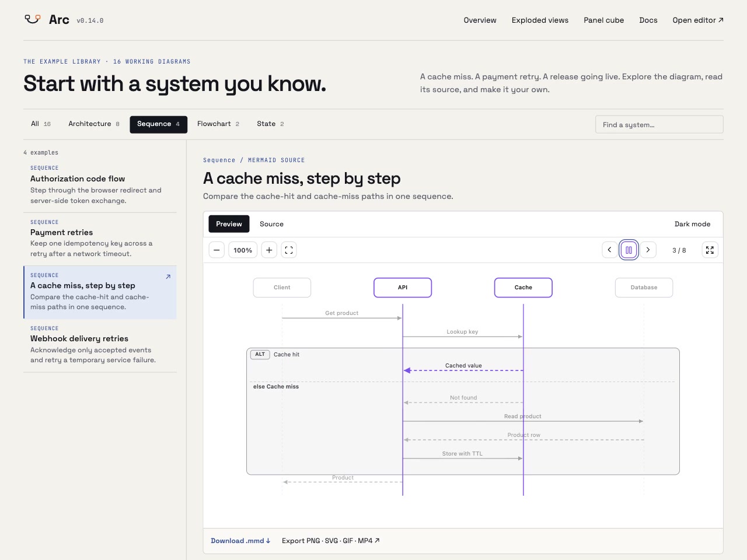
Task: Open the Overview page
Action: pyautogui.click(x=480, y=20)
